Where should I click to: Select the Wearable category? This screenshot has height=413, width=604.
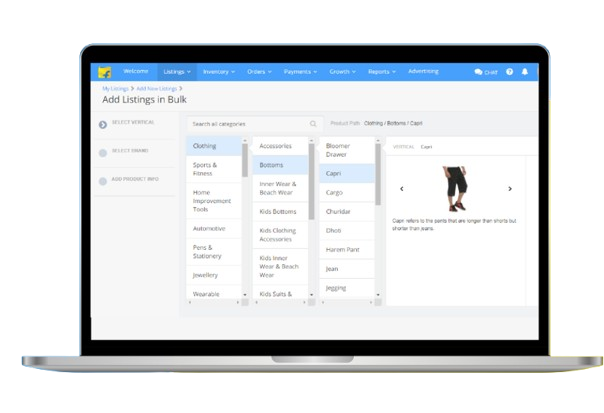214,292
